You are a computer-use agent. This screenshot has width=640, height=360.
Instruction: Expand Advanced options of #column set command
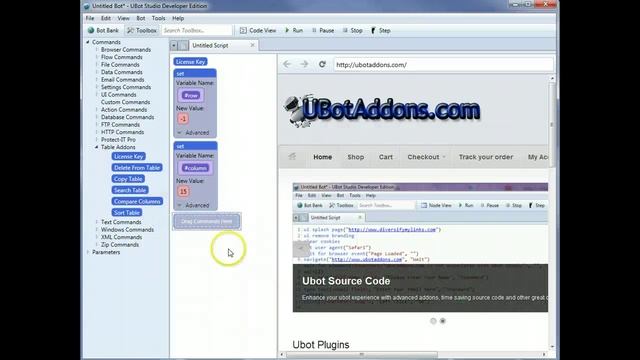coord(193,205)
